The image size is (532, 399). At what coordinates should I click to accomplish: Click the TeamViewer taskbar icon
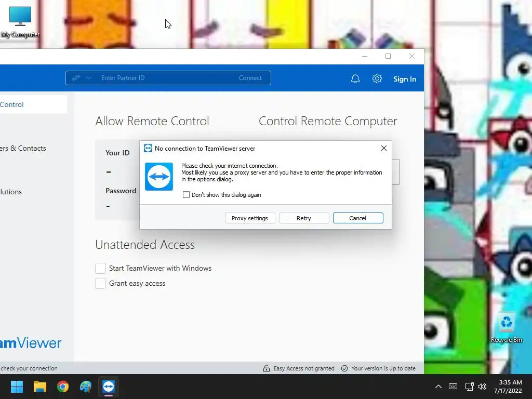pyautogui.click(x=109, y=387)
